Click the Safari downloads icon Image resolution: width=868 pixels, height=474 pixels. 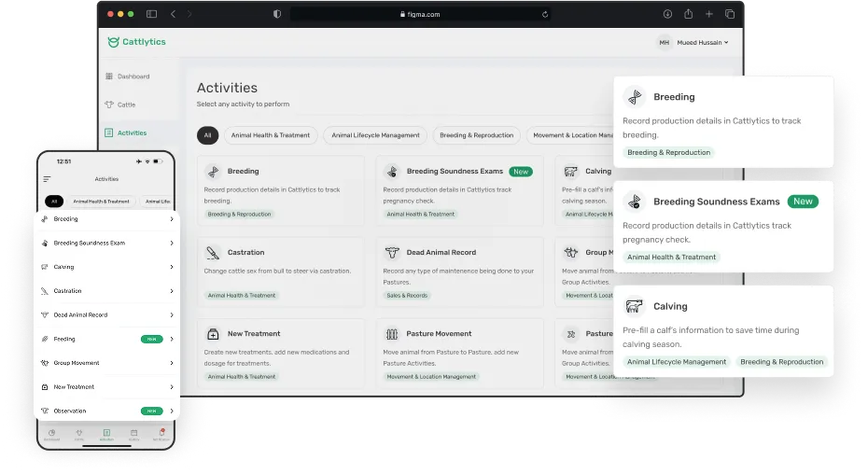tap(667, 14)
